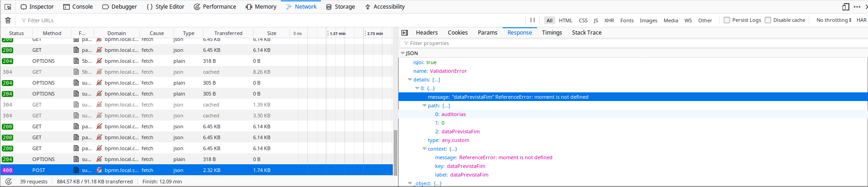Select the OPTIONS request transferring 318 B above POST

click(197, 159)
